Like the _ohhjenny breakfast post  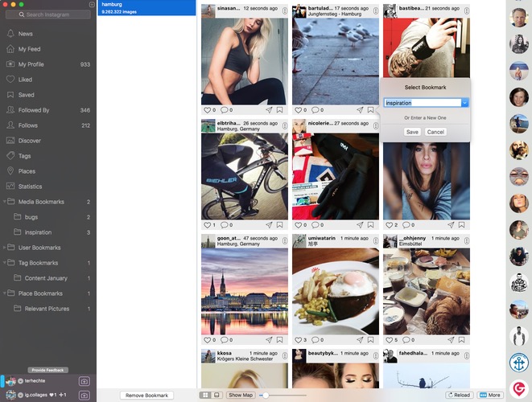tap(390, 340)
